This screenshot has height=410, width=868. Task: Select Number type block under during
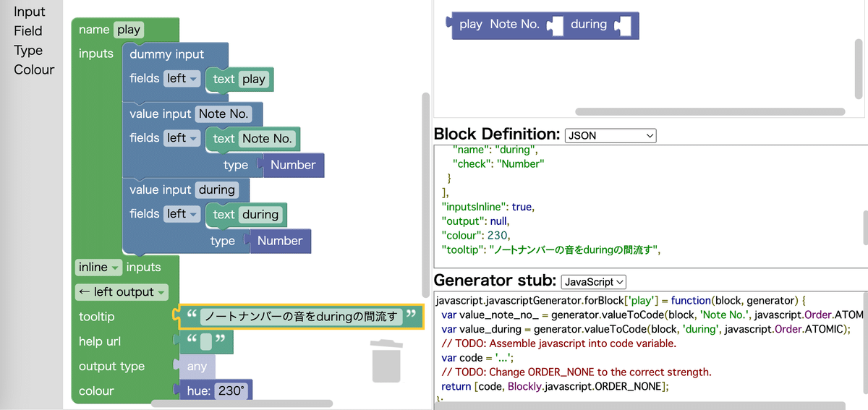click(279, 241)
